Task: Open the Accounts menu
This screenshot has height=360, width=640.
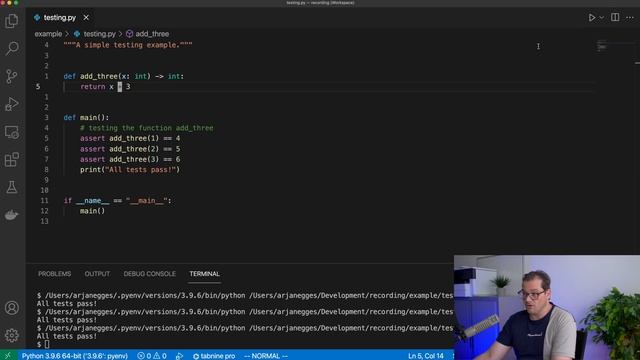Action: coord(11,308)
